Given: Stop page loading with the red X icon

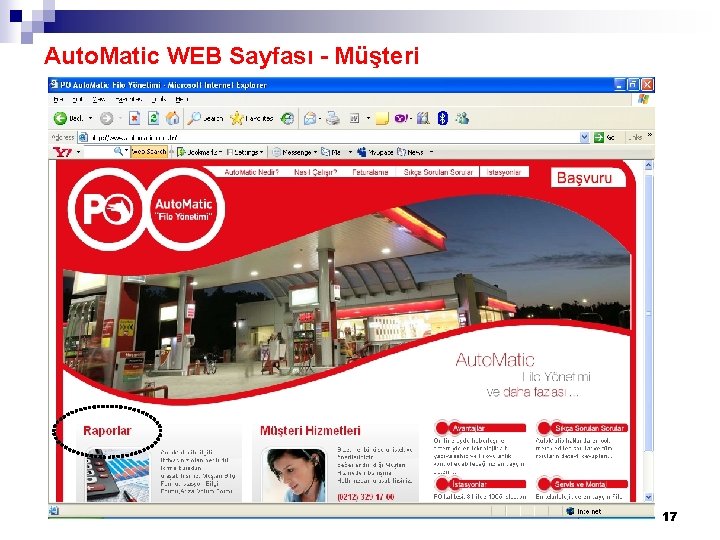Looking at the screenshot, I should [134, 118].
